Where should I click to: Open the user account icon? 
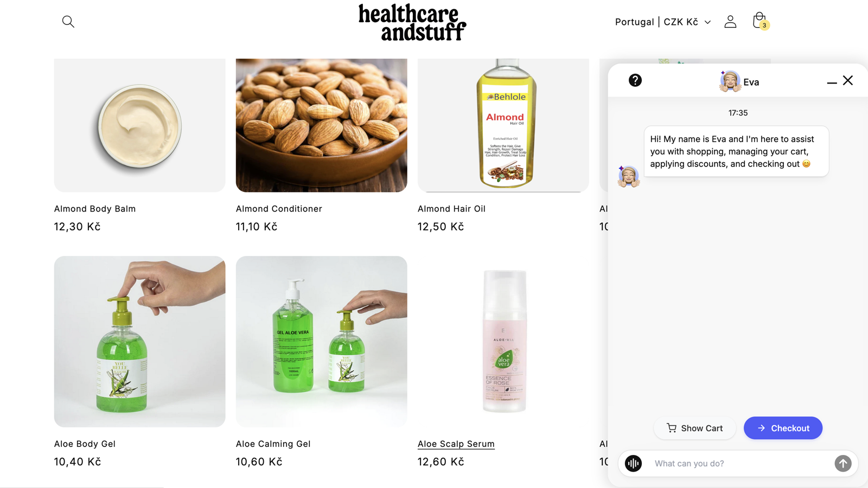click(730, 22)
